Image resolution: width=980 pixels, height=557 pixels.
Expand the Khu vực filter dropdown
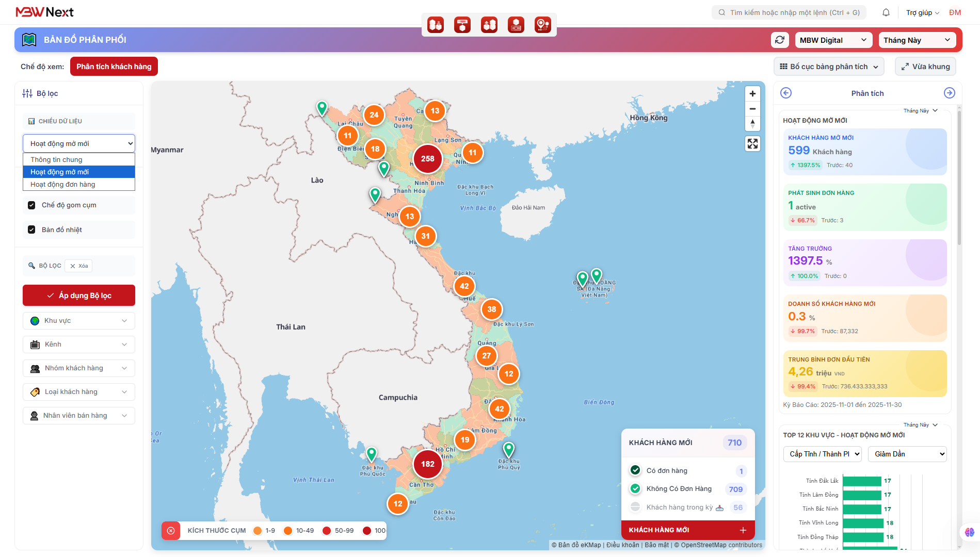click(79, 321)
